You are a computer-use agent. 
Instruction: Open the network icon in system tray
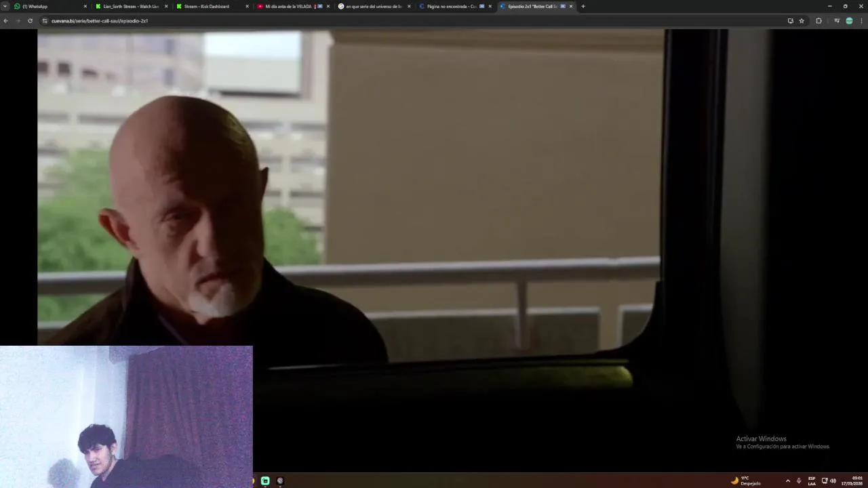pos(825,481)
